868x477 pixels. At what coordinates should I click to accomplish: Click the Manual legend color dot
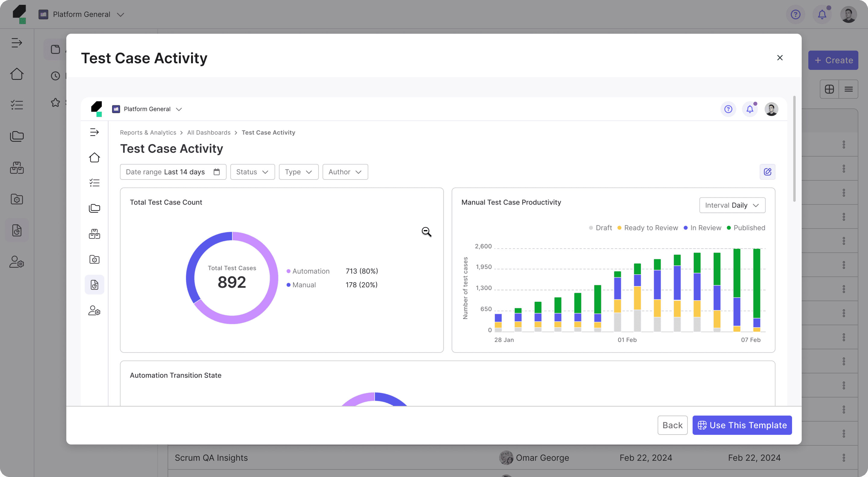pos(288,285)
